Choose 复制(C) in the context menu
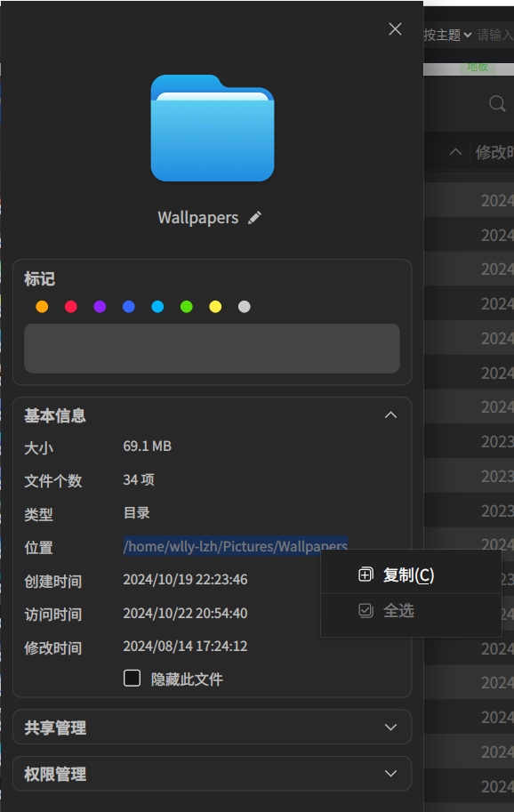 click(x=411, y=575)
